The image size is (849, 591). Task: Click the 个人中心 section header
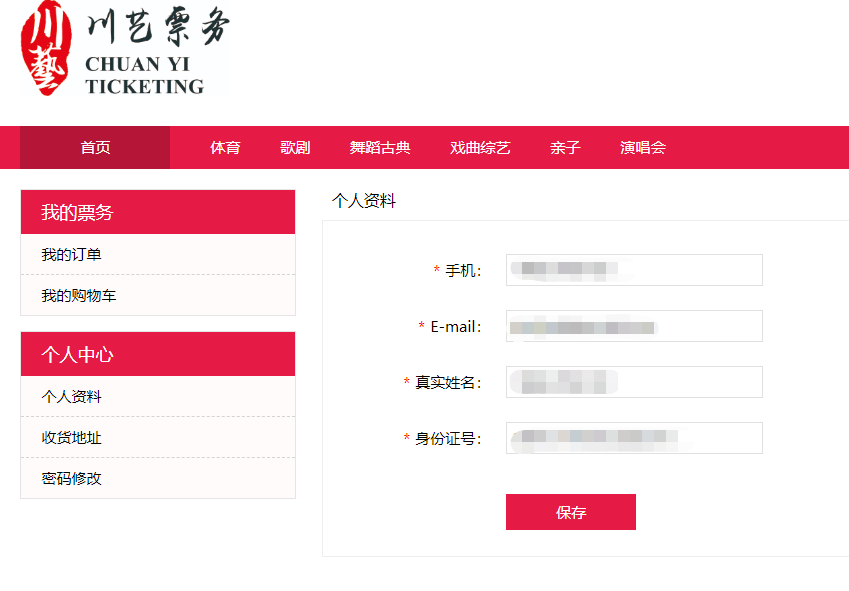(x=158, y=354)
